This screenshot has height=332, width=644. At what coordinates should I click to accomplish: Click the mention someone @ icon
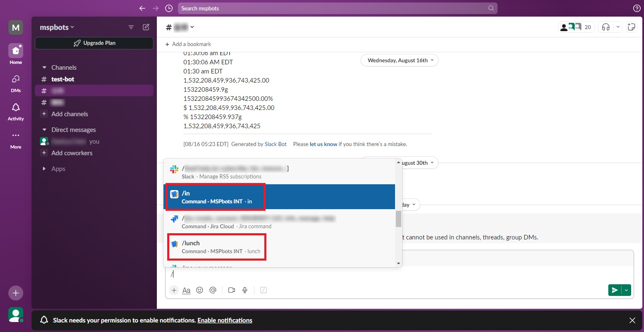[213, 290]
